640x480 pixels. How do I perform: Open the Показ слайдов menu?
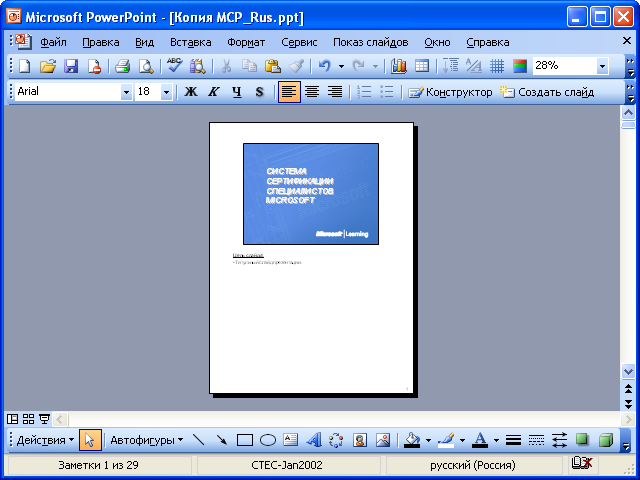click(371, 42)
